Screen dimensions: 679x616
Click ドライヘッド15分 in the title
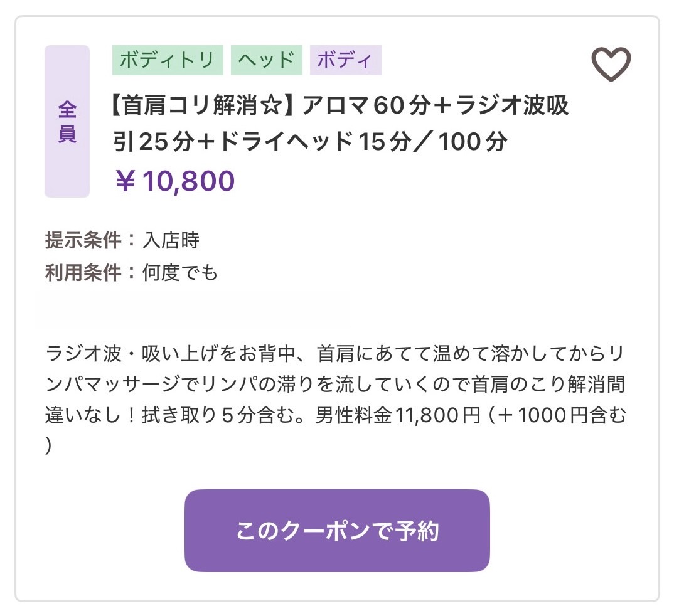(x=315, y=142)
